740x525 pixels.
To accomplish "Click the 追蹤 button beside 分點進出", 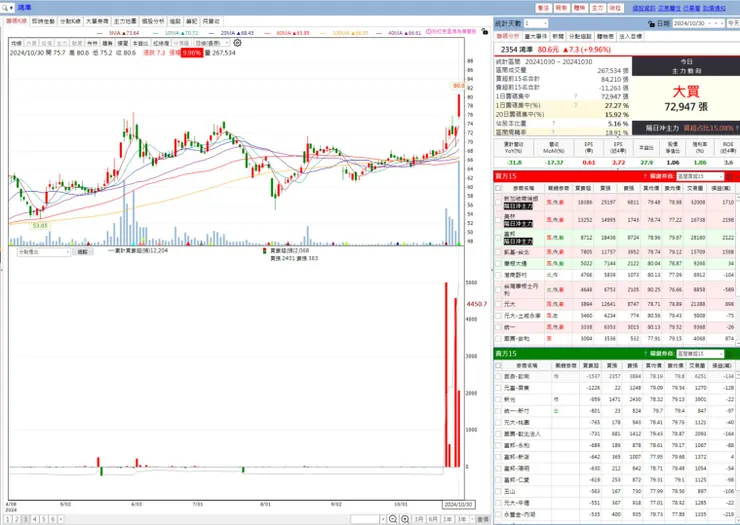I will coord(83,252).
